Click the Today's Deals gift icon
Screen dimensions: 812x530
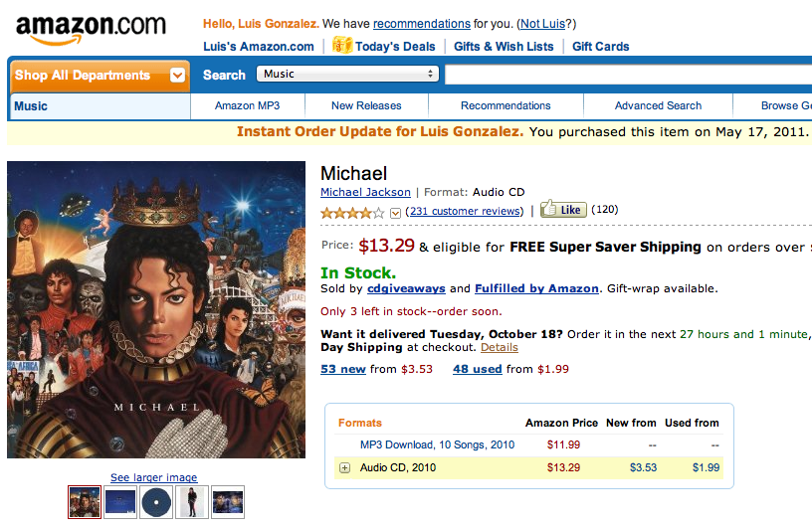(x=342, y=45)
